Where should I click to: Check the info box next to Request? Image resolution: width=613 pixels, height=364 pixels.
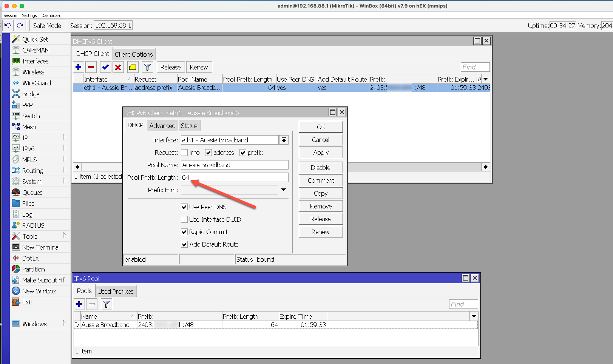185,153
